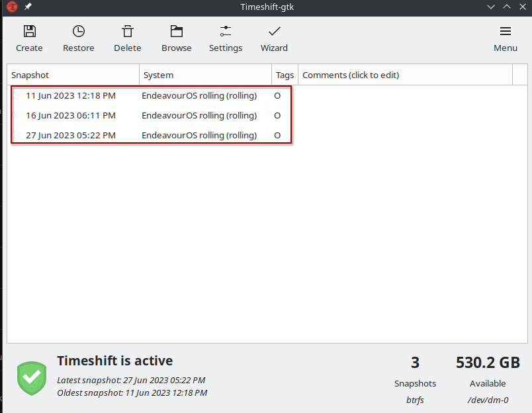The height and width of the screenshot is (413, 532).
Task: Select snapshot 16 Jun 2023 06:11 PM
Action: pyautogui.click(x=71, y=115)
